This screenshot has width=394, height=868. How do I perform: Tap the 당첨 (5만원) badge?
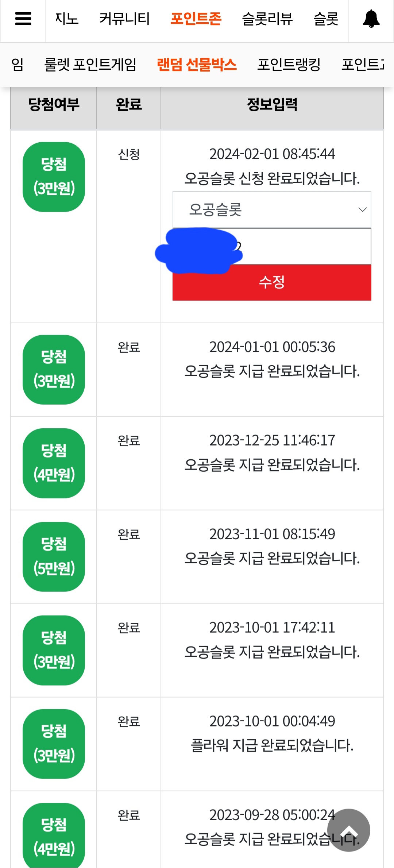tap(54, 557)
